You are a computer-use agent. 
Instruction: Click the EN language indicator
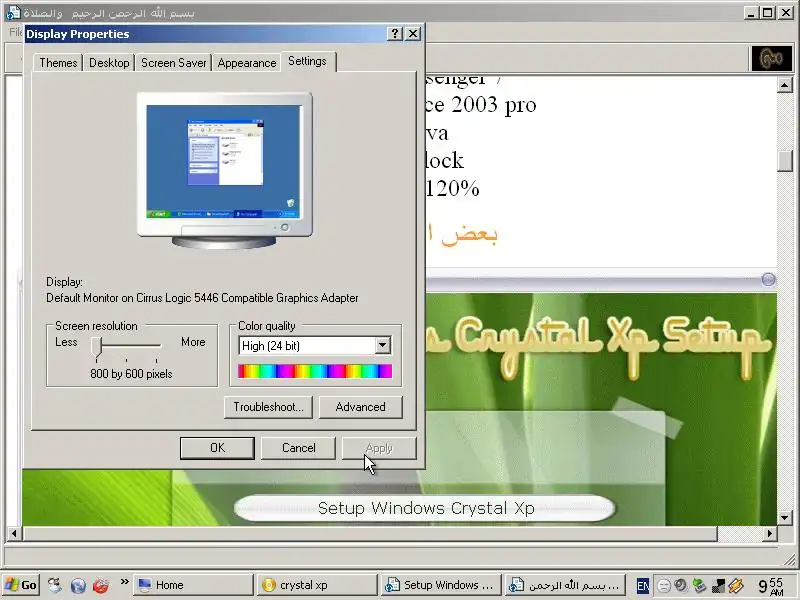click(643, 586)
